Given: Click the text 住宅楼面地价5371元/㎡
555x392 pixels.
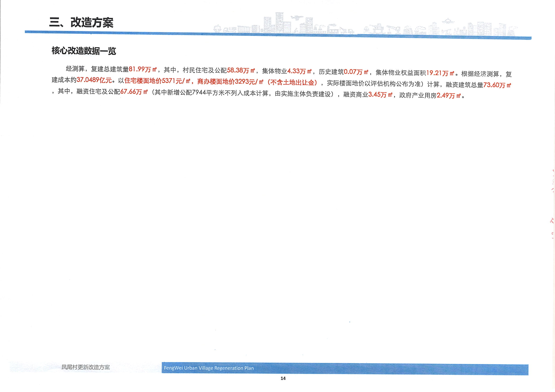Looking at the screenshot, I should tap(157, 81).
